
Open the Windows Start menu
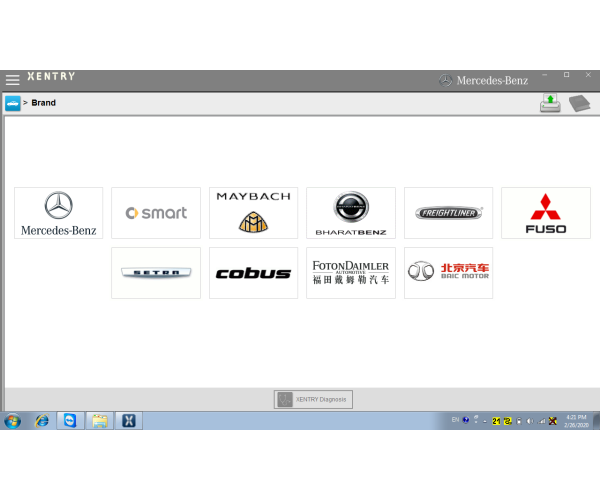(13, 421)
